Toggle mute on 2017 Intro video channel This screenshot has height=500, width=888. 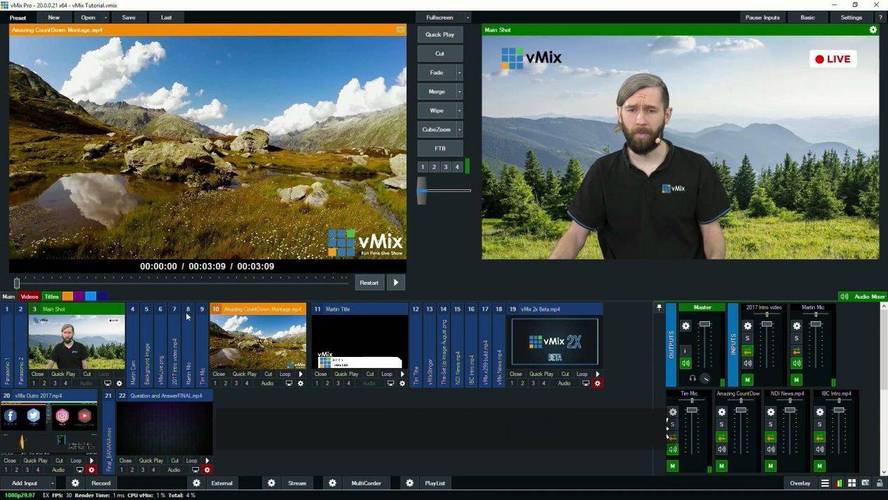[x=748, y=364]
